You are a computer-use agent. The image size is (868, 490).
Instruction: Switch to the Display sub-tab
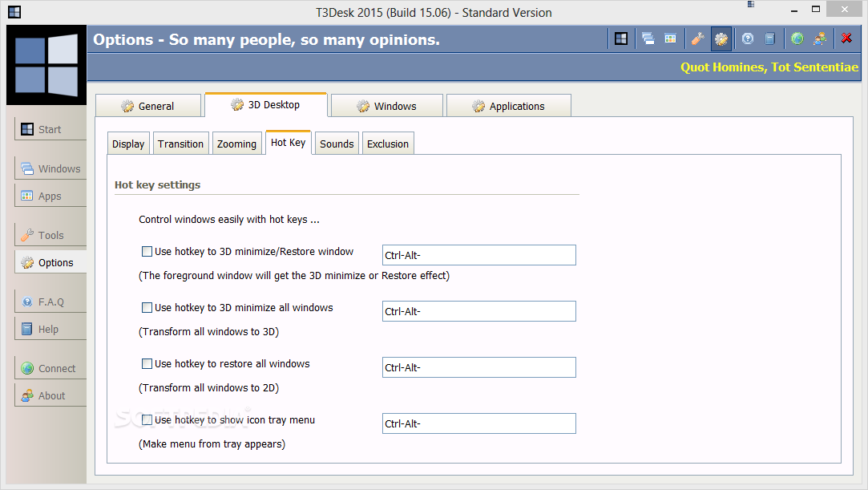pyautogui.click(x=128, y=144)
